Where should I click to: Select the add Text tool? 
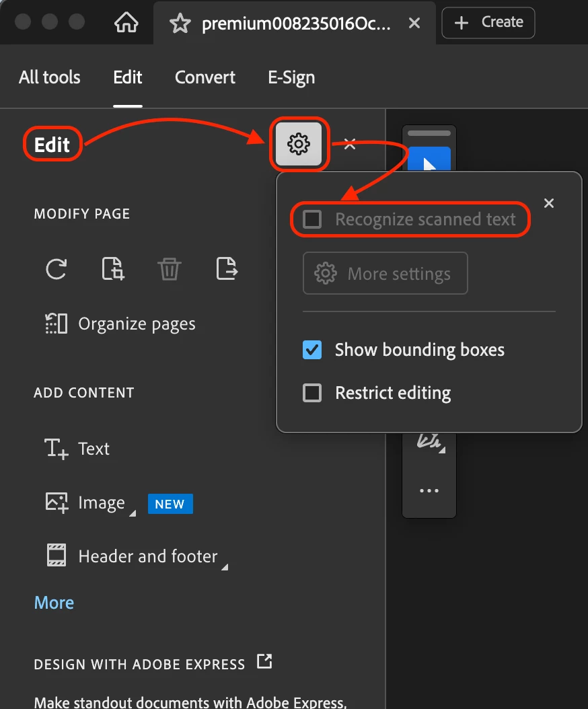click(77, 449)
